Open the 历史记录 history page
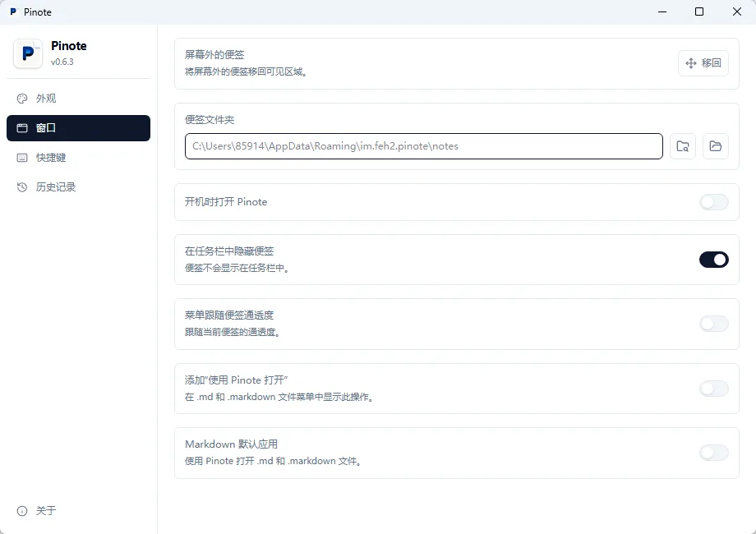This screenshot has width=756, height=534. pos(78,187)
